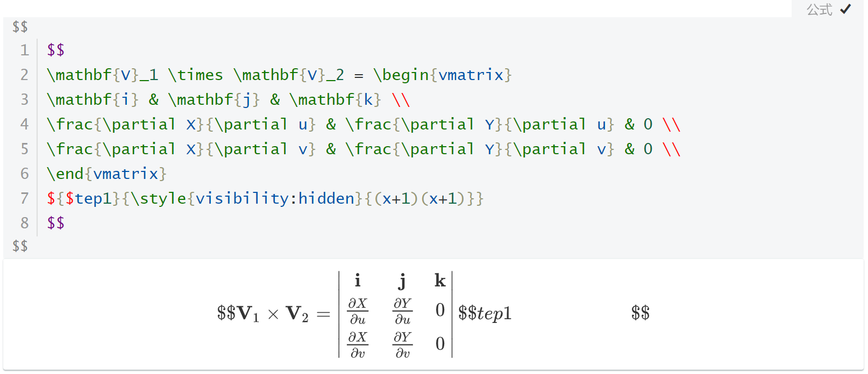Click the \times command on line 2

pyautogui.click(x=195, y=75)
